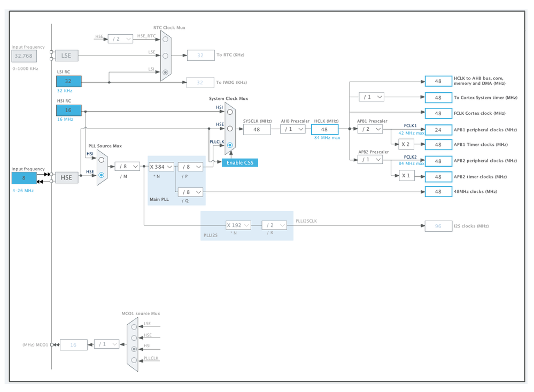Open the Main PLL /Q divider dropdown
Screen dimensions: 534x392
pyautogui.click(x=190, y=192)
